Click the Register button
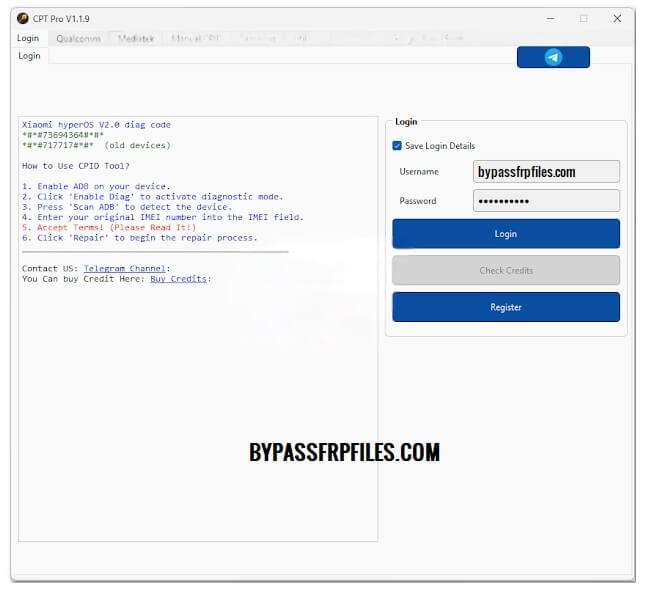Screen dimensions: 648x592 tap(506, 307)
